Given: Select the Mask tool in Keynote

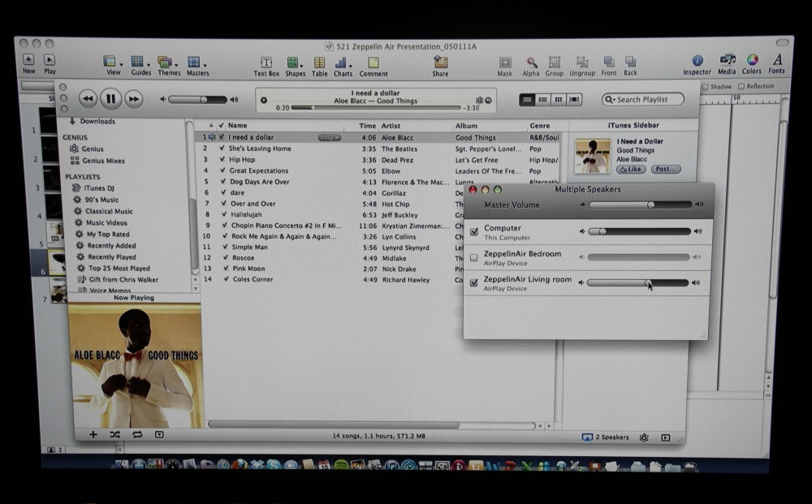Looking at the screenshot, I should [x=505, y=62].
